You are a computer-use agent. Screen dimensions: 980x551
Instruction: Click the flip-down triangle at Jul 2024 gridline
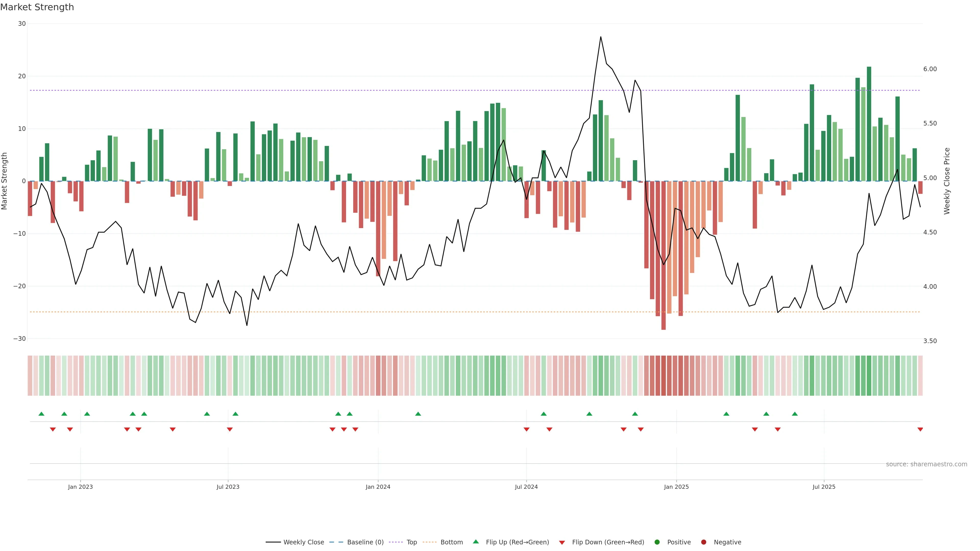(526, 429)
